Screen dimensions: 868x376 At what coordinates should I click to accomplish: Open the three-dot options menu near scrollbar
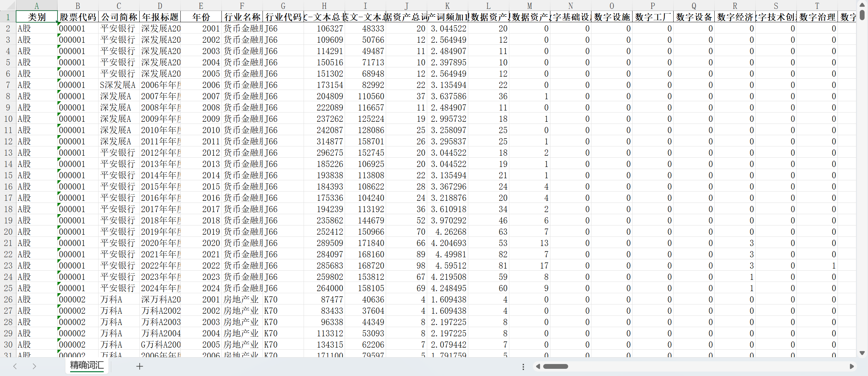coord(523,367)
